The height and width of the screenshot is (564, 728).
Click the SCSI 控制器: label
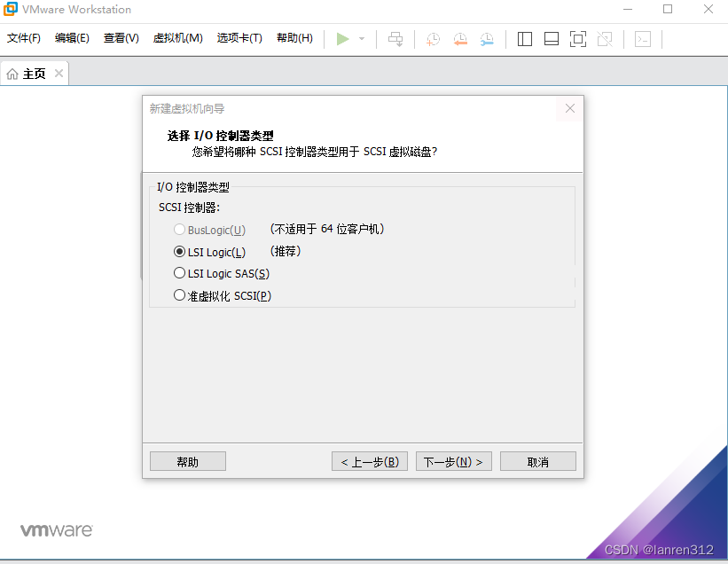point(190,208)
